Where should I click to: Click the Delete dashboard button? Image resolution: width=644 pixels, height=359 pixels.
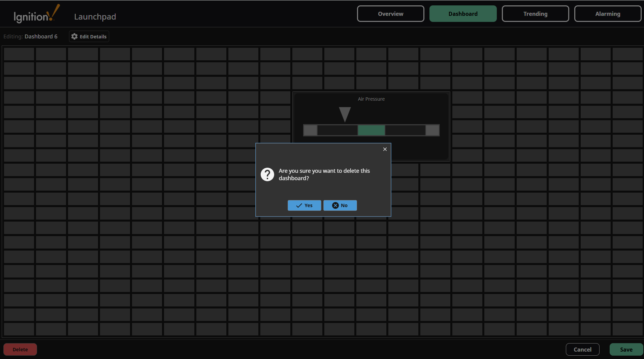pyautogui.click(x=20, y=349)
